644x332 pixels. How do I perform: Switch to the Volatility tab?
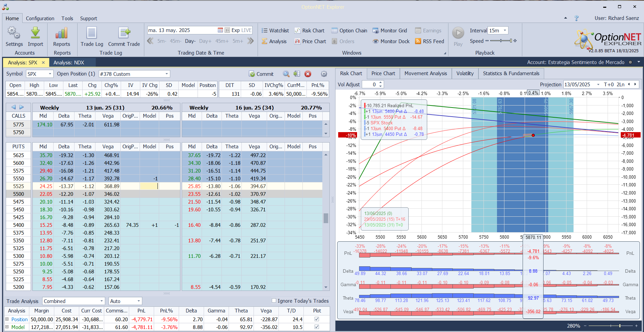[x=465, y=73]
